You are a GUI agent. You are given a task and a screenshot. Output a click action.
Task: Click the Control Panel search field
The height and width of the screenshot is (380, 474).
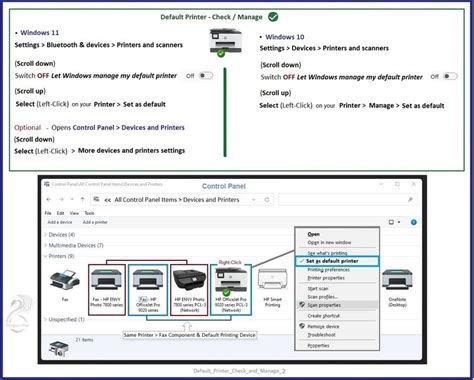347,200
